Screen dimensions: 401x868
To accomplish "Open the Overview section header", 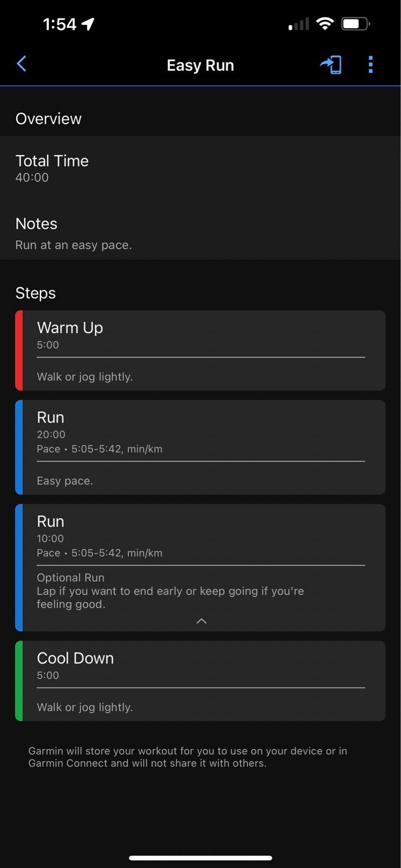I will pos(49,118).
